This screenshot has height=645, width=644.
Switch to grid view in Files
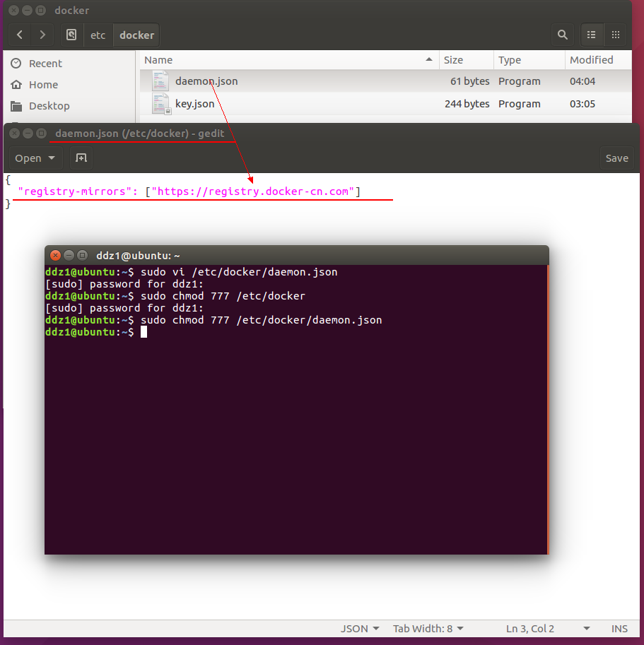[x=616, y=35]
